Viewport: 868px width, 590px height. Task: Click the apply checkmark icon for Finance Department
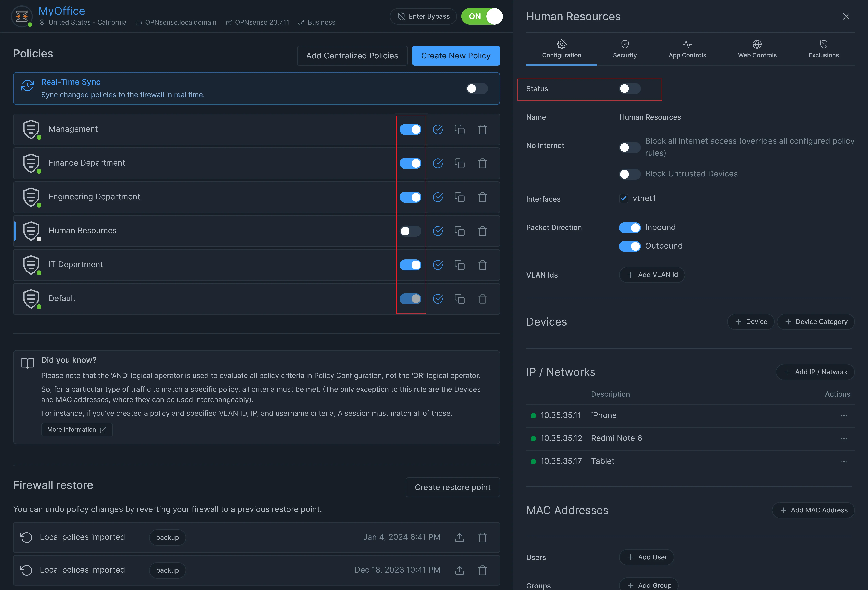[438, 163]
